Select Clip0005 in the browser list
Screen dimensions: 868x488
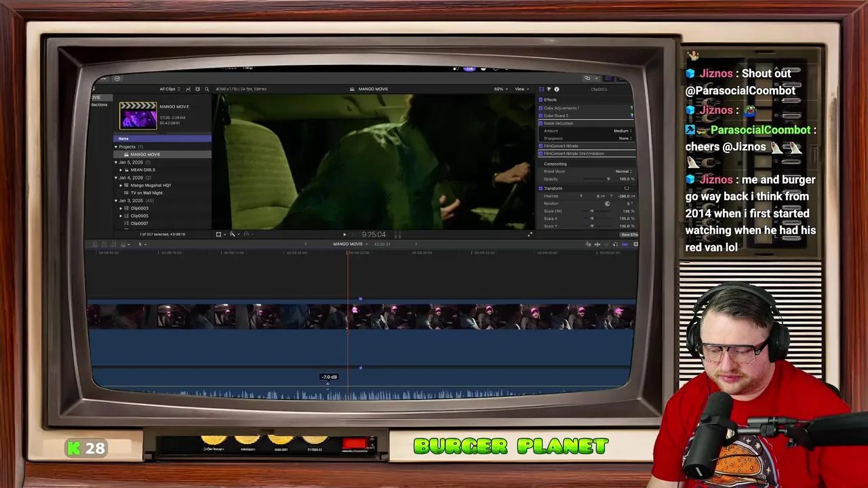[x=139, y=216]
